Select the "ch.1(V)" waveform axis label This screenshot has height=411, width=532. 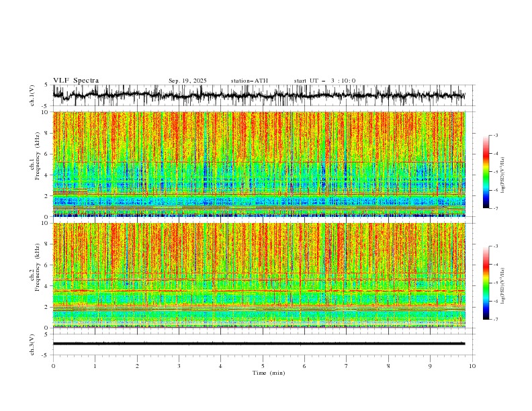coord(32,95)
